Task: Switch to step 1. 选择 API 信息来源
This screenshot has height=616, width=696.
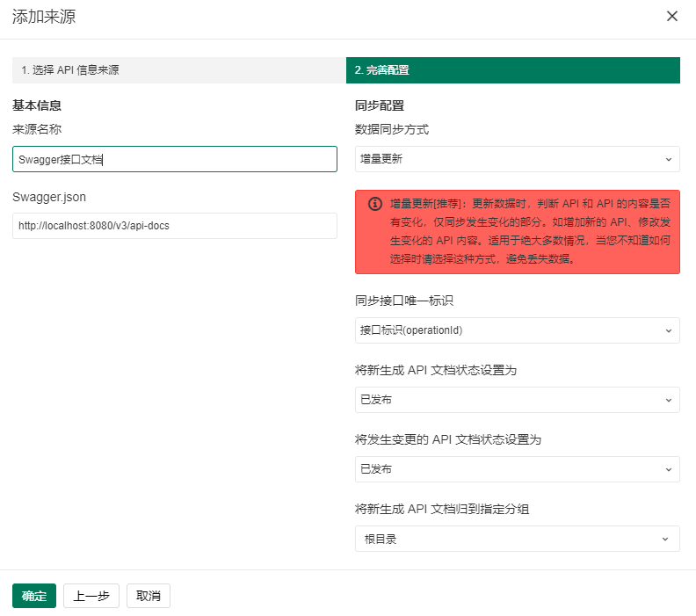Action: [x=179, y=70]
